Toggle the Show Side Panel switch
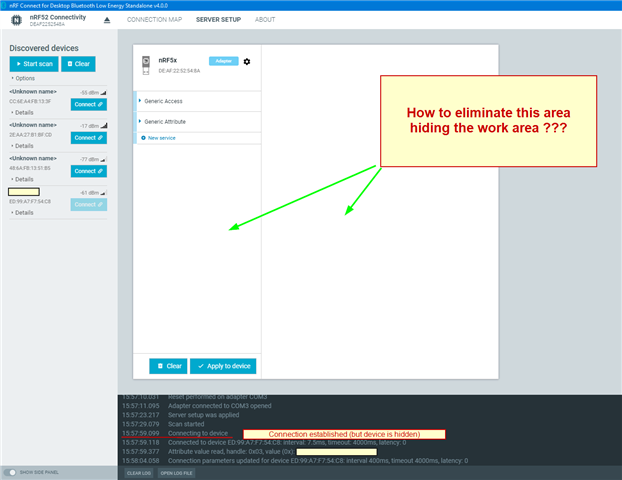Screen dimensions: 622x480 [x=10, y=472]
